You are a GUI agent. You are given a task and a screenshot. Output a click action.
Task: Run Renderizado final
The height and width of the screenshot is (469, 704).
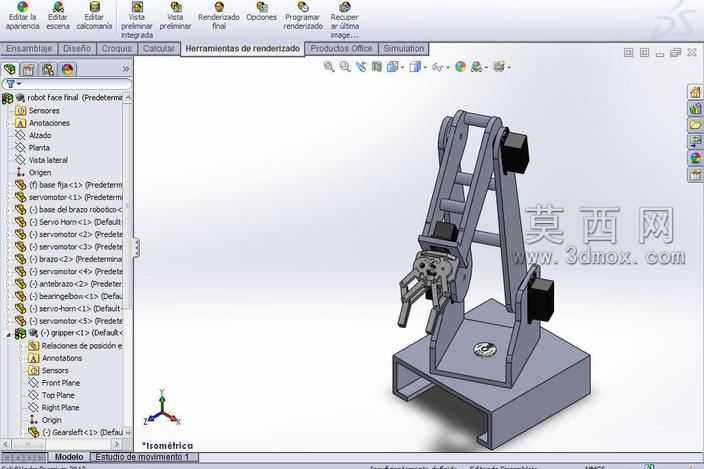219,15
